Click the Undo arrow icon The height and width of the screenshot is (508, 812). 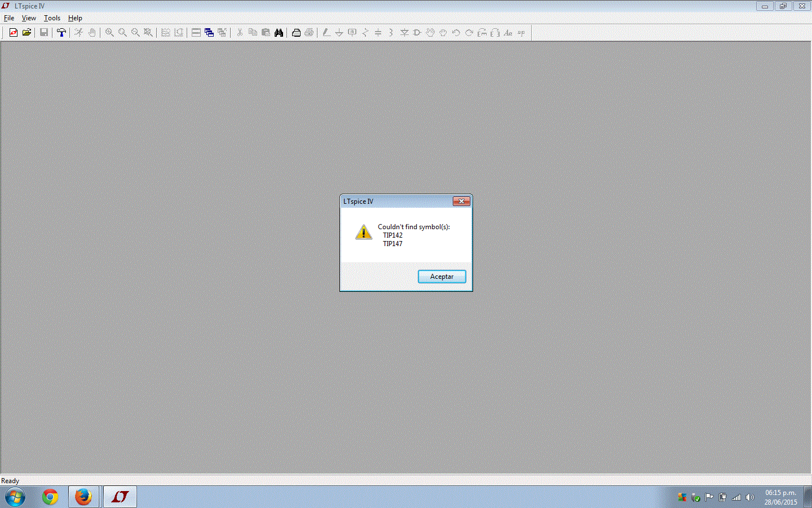point(456,33)
